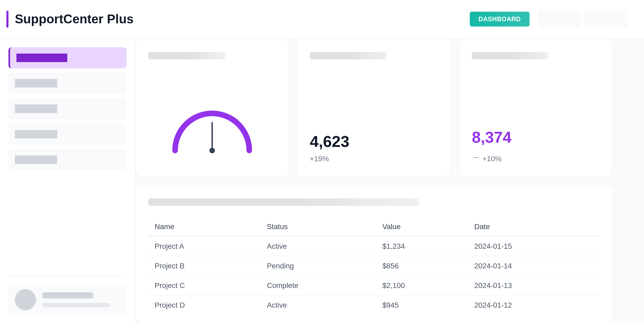
Task: Click the purple accent bar beside app title
Action: 7,19
